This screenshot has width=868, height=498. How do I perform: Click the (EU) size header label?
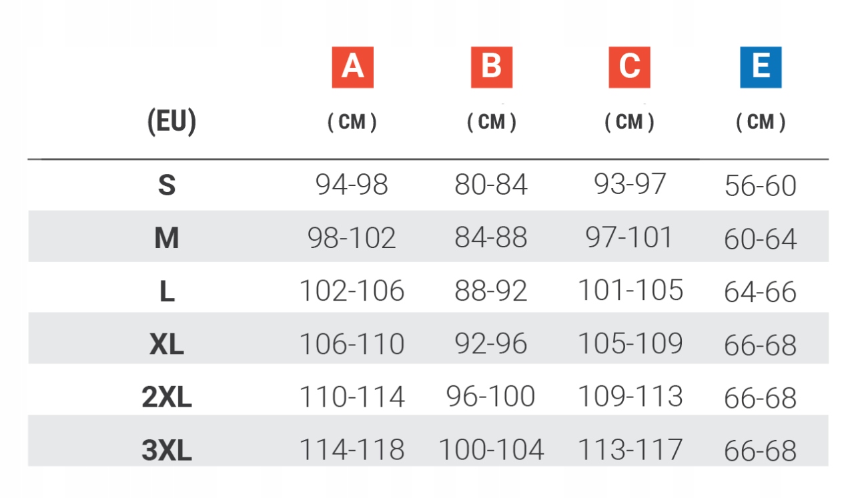coord(171,122)
